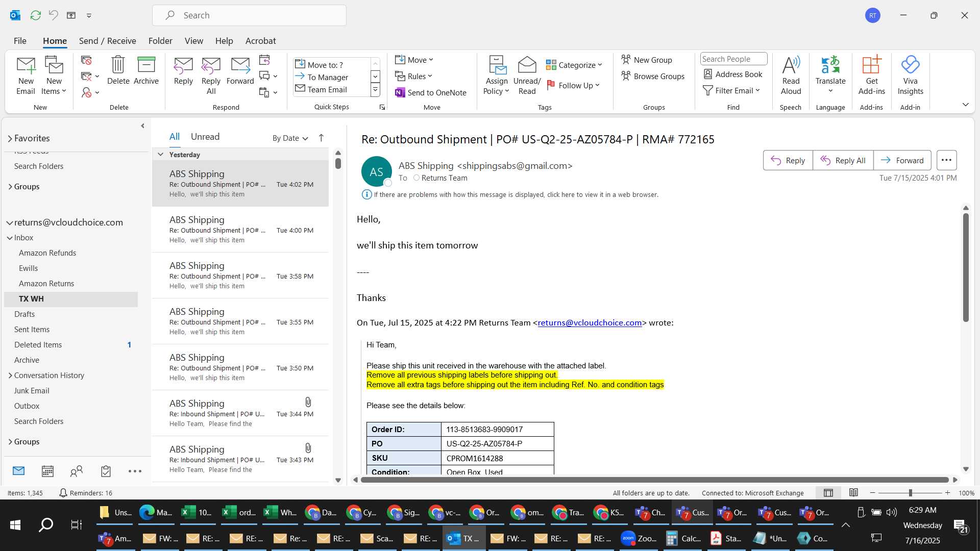Expand the Favorites section
980x551 pixels.
(10, 138)
